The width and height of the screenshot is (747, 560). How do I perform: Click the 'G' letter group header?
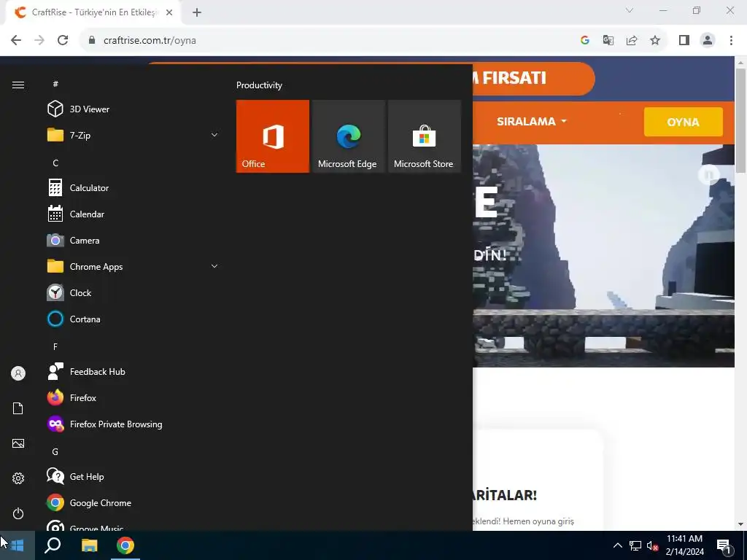click(x=55, y=451)
